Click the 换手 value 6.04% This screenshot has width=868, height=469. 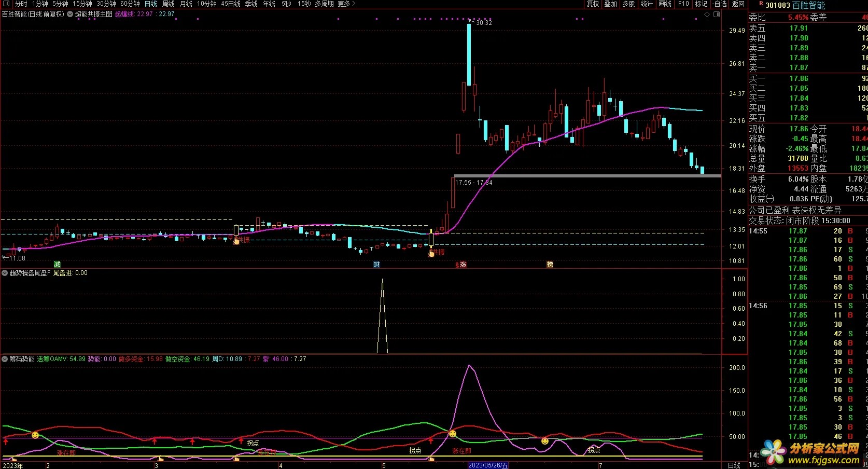(798, 179)
